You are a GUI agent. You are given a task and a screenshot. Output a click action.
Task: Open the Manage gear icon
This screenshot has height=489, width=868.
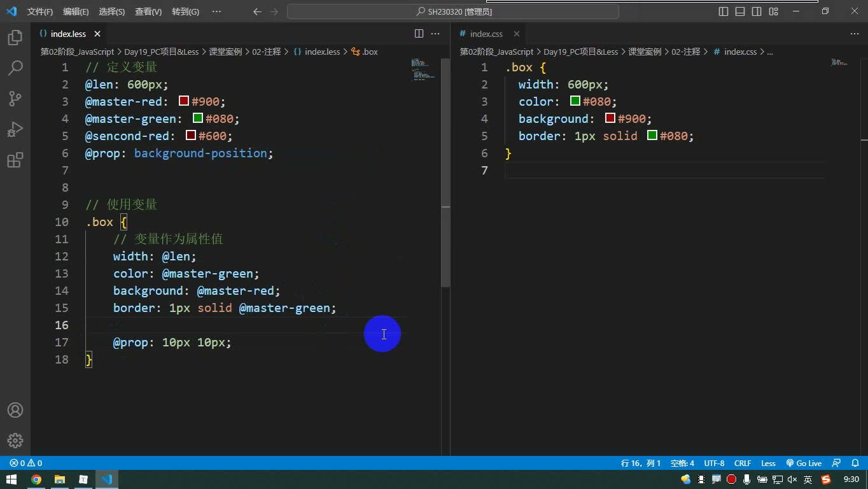(15, 440)
